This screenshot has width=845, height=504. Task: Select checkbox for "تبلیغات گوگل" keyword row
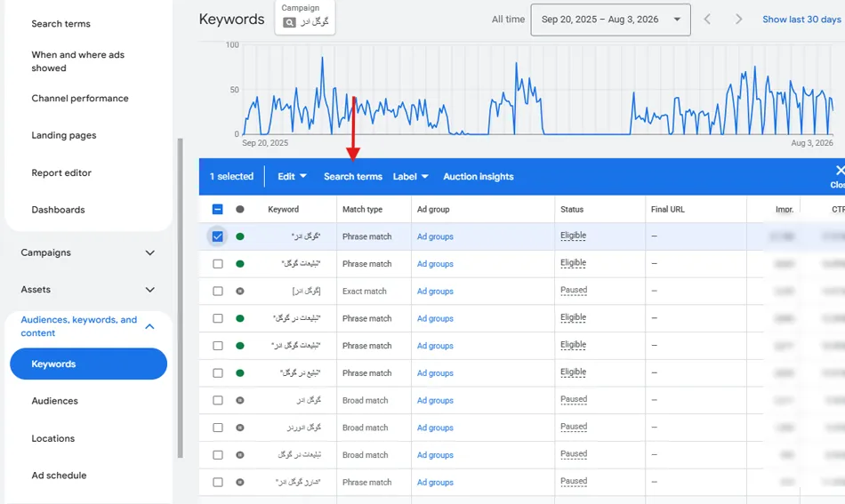coord(217,264)
